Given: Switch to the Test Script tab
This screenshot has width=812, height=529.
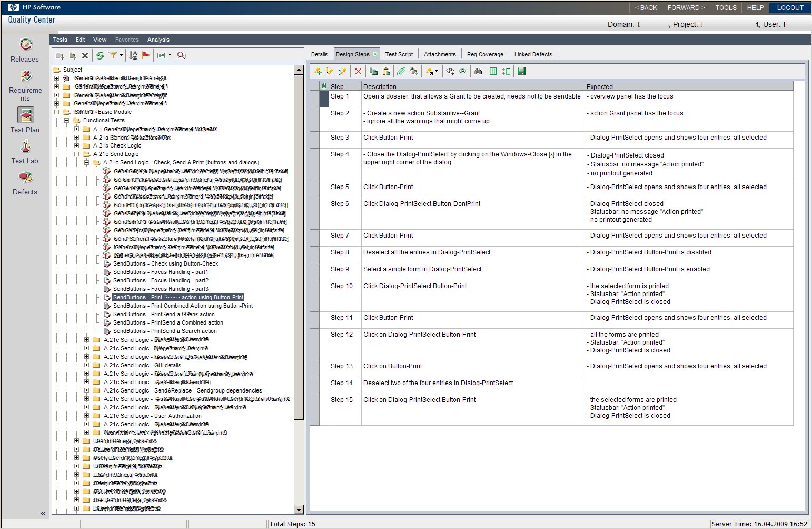Looking at the screenshot, I should (x=399, y=54).
